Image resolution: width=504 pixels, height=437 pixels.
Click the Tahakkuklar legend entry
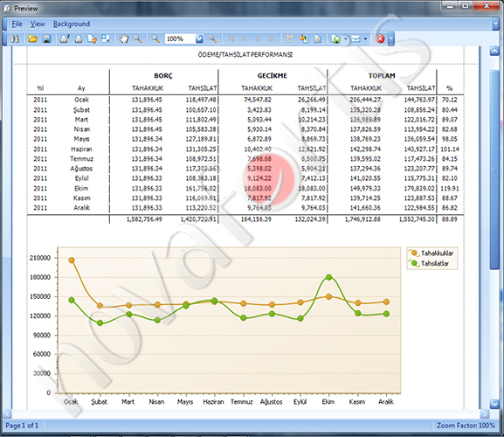tap(432, 253)
